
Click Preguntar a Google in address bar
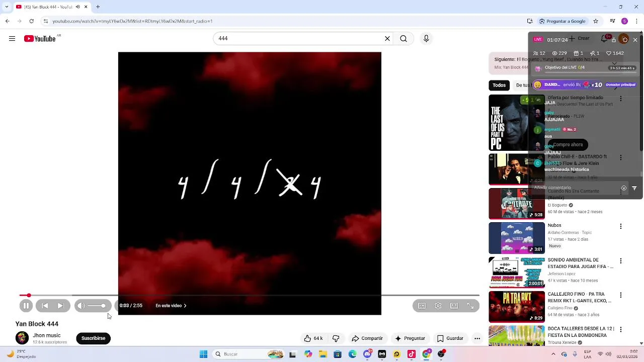pos(562,21)
